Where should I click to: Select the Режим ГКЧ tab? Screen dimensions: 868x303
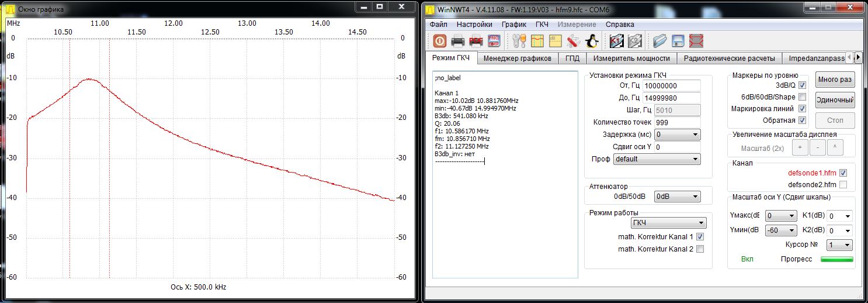point(451,58)
